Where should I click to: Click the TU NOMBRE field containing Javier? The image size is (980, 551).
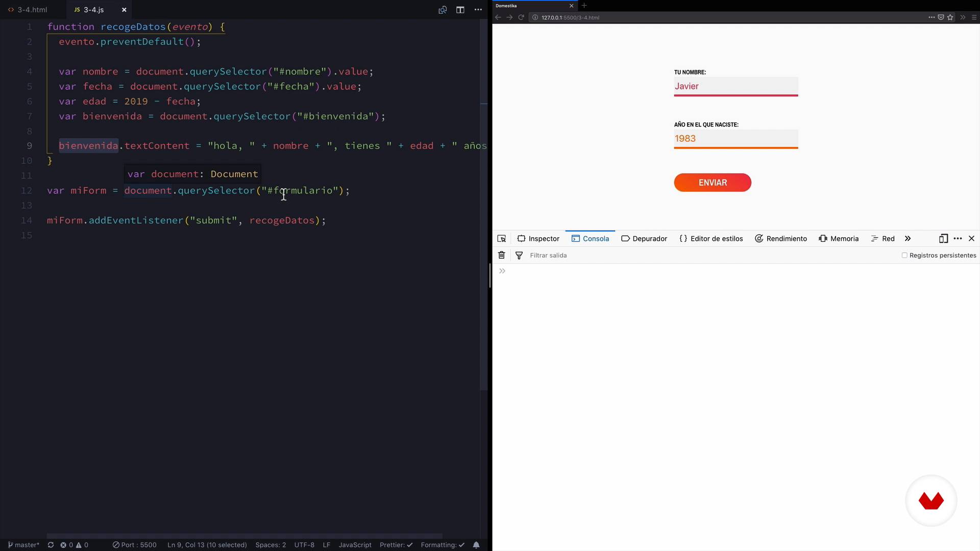coord(736,86)
